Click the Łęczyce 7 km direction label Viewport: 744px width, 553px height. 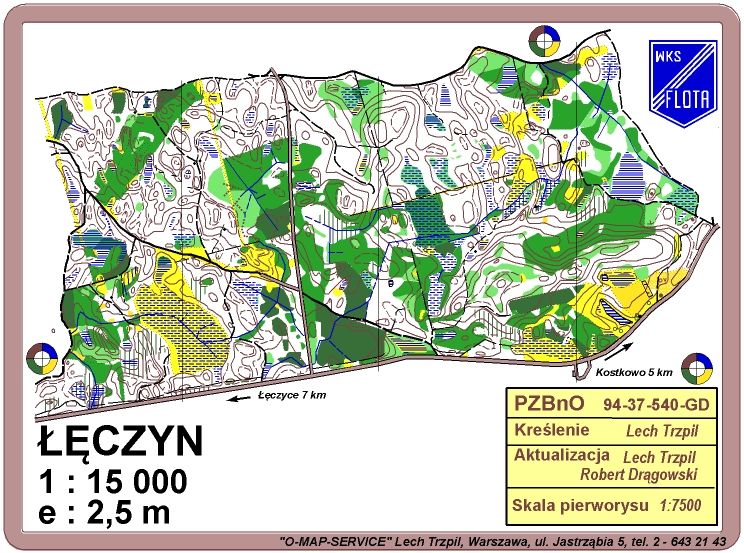(292, 395)
